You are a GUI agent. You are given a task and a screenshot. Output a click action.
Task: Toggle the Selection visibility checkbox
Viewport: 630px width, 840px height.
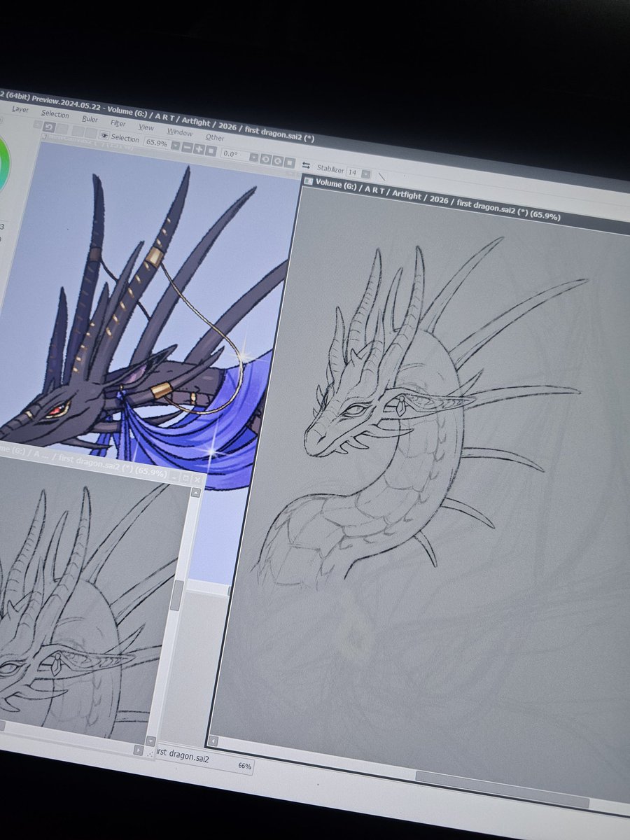pos(104,136)
